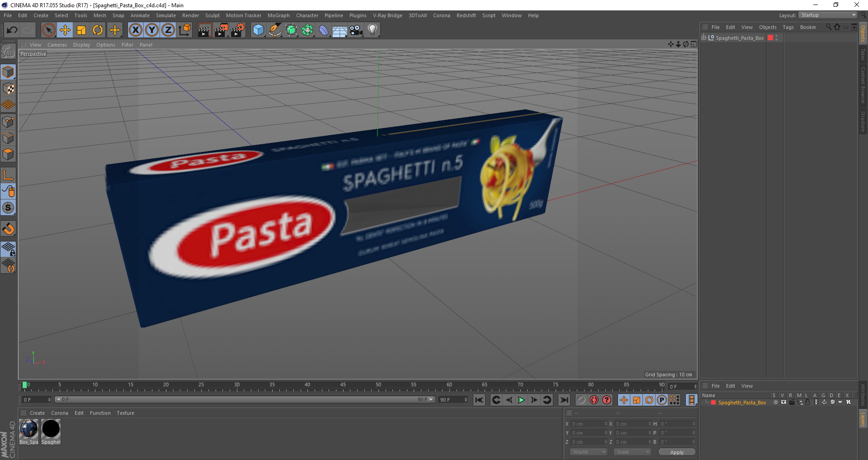Open Structure side tab
Viewport: 868px width, 460px height.
863,122
